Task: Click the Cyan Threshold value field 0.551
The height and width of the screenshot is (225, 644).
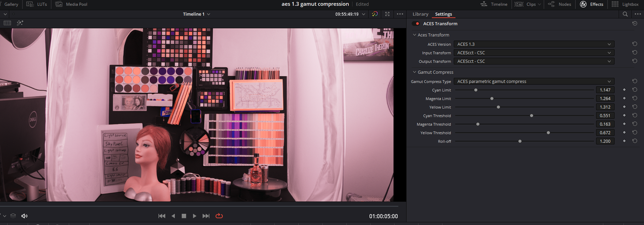Action: point(605,116)
